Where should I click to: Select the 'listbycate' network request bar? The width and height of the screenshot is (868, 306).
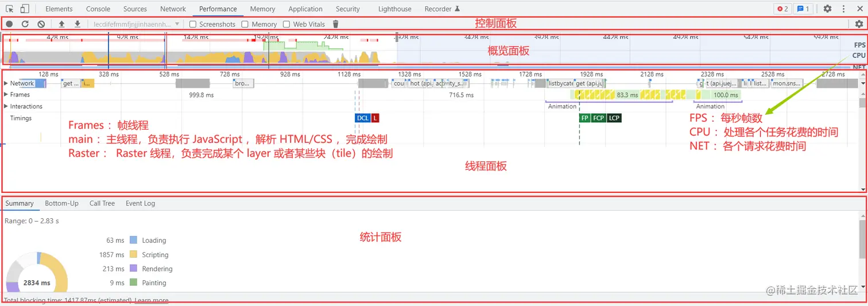point(561,83)
